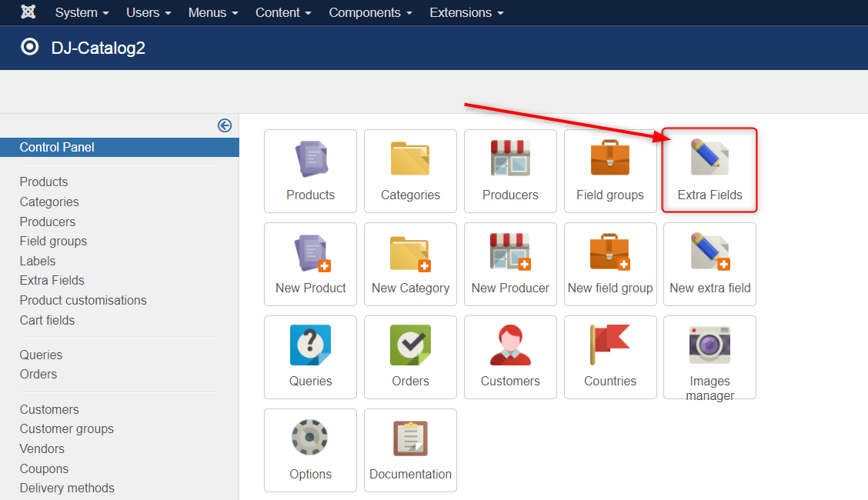Open the Options gear tile

[311, 450]
